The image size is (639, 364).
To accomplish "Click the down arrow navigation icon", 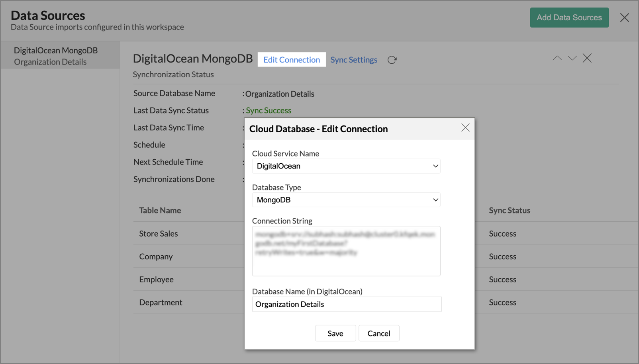I will coord(572,58).
